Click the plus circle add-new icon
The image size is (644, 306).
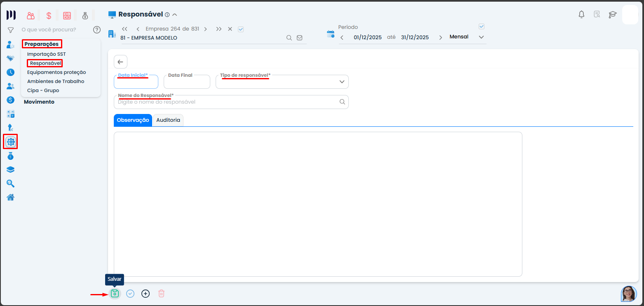[x=146, y=294]
